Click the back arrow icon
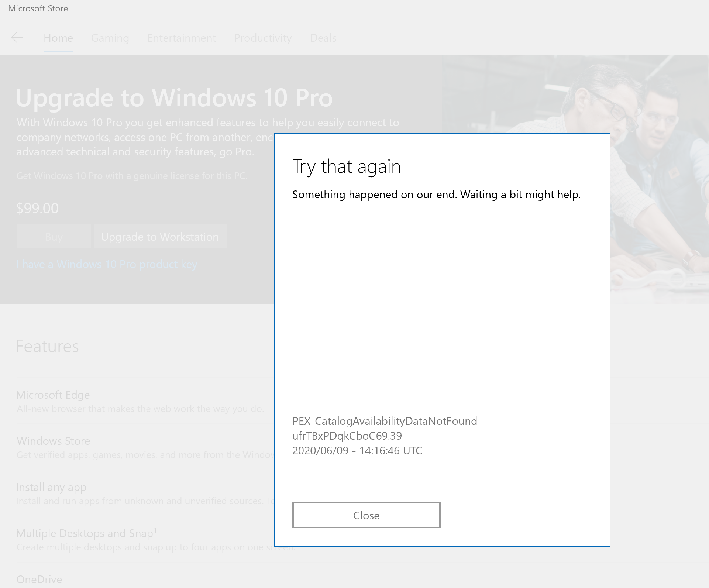 coord(17,38)
